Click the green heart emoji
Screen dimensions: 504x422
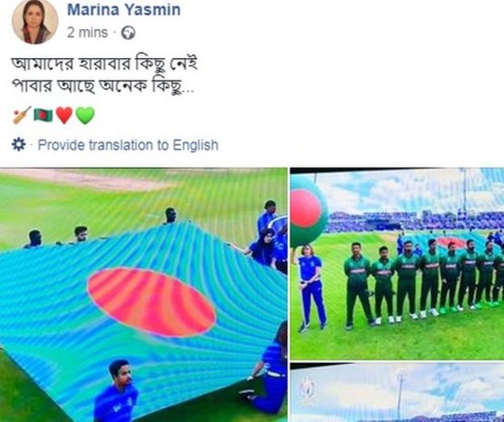click(85, 115)
